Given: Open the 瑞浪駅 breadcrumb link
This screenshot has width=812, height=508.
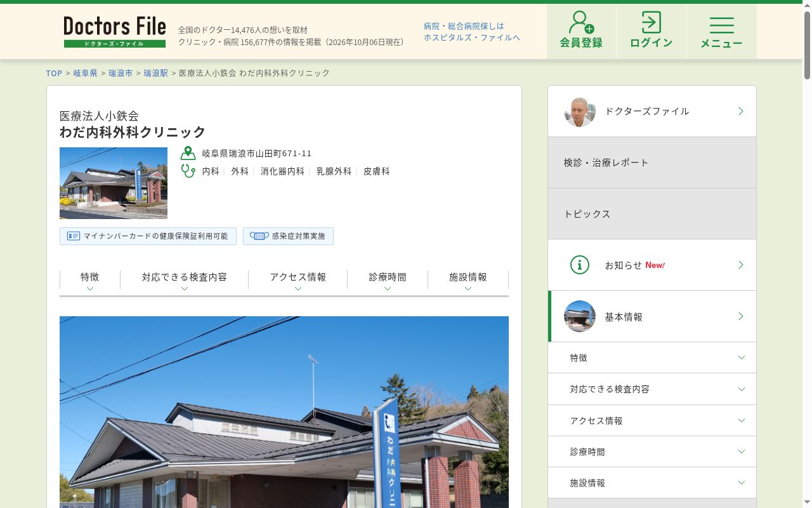Looking at the screenshot, I should pos(156,73).
